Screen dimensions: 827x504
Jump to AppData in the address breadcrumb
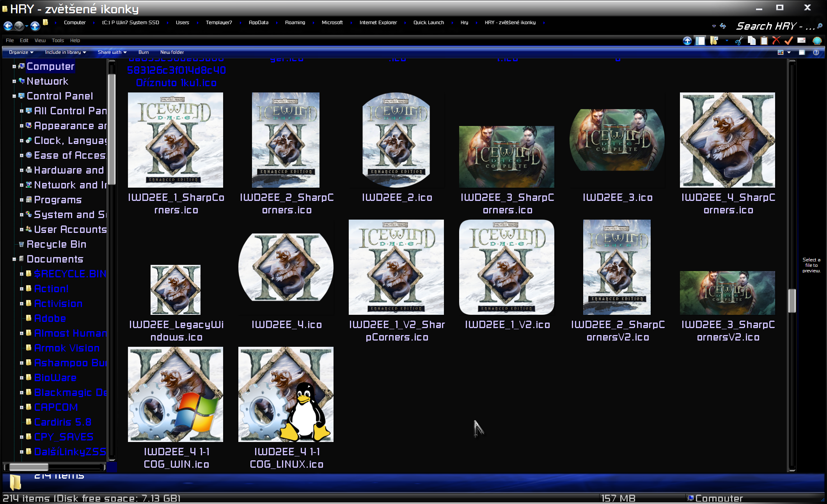point(259,23)
